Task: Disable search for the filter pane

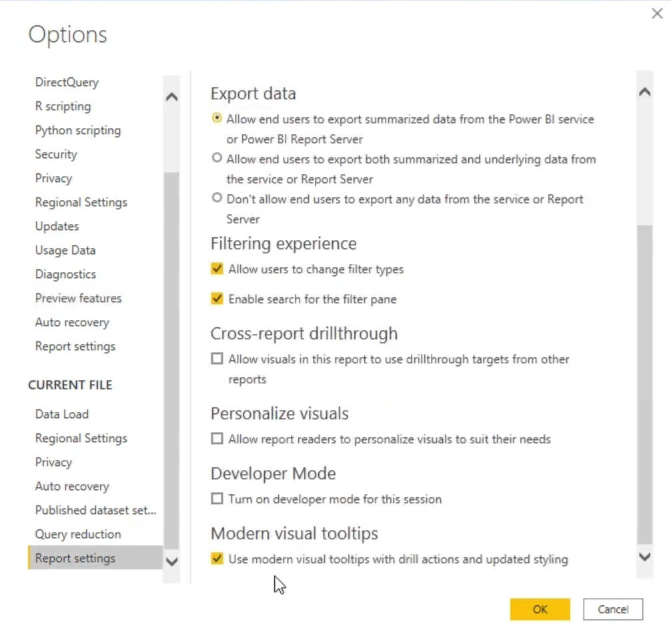Action: click(x=217, y=299)
